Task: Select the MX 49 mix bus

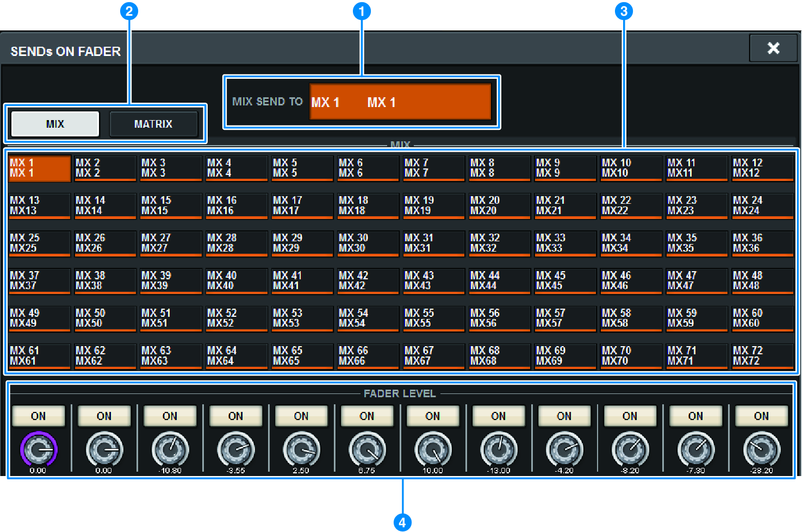Action: (39, 318)
